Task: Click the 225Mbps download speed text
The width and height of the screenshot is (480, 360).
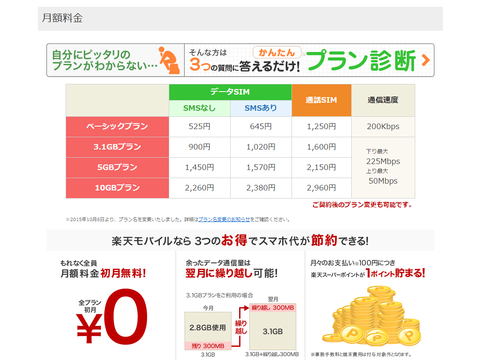Action: pyautogui.click(x=383, y=161)
